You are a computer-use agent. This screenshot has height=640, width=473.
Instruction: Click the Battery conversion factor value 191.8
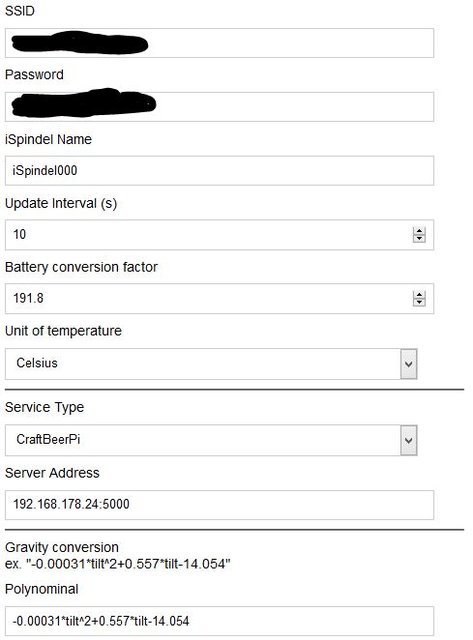[28, 298]
